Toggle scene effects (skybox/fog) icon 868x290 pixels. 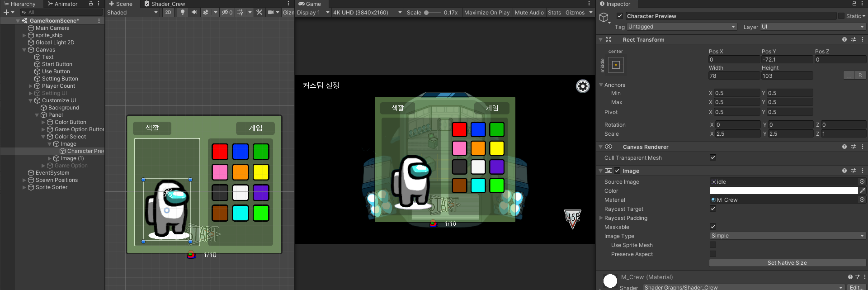tap(206, 12)
